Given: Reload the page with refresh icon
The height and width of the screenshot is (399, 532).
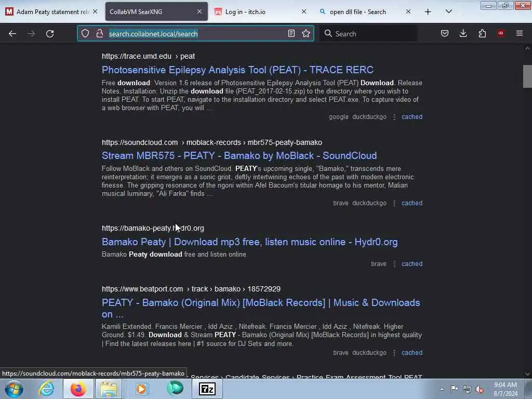Looking at the screenshot, I should [50, 34].
